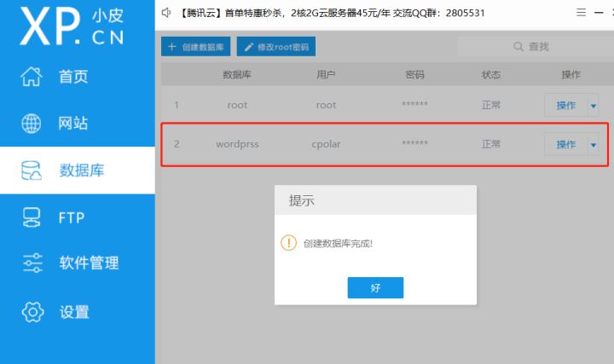Click the home icon in sidebar
The width and height of the screenshot is (614, 364).
[31, 77]
